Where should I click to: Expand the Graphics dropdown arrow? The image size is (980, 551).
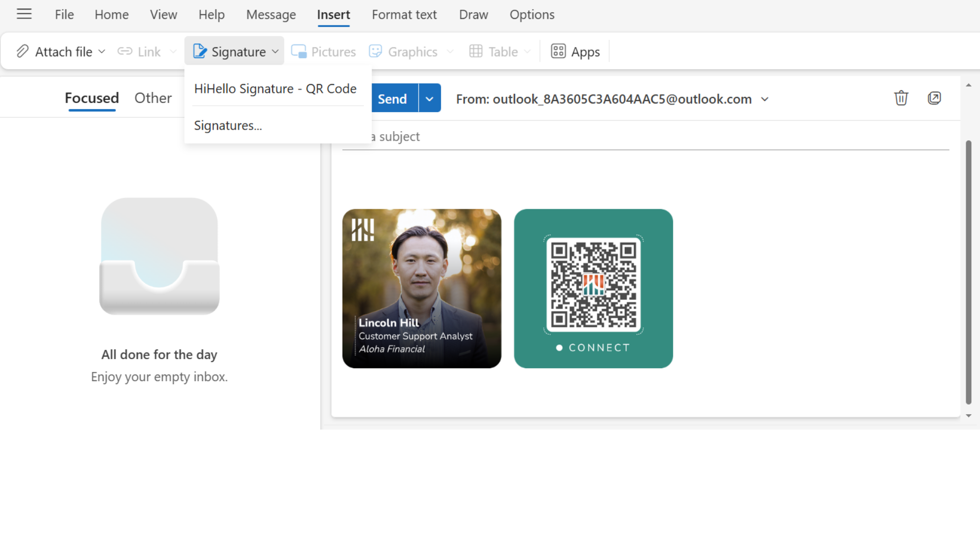click(x=450, y=52)
